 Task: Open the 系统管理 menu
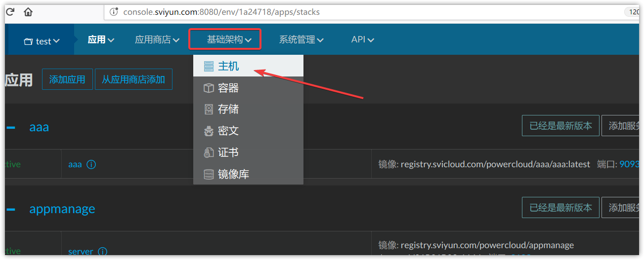click(301, 39)
